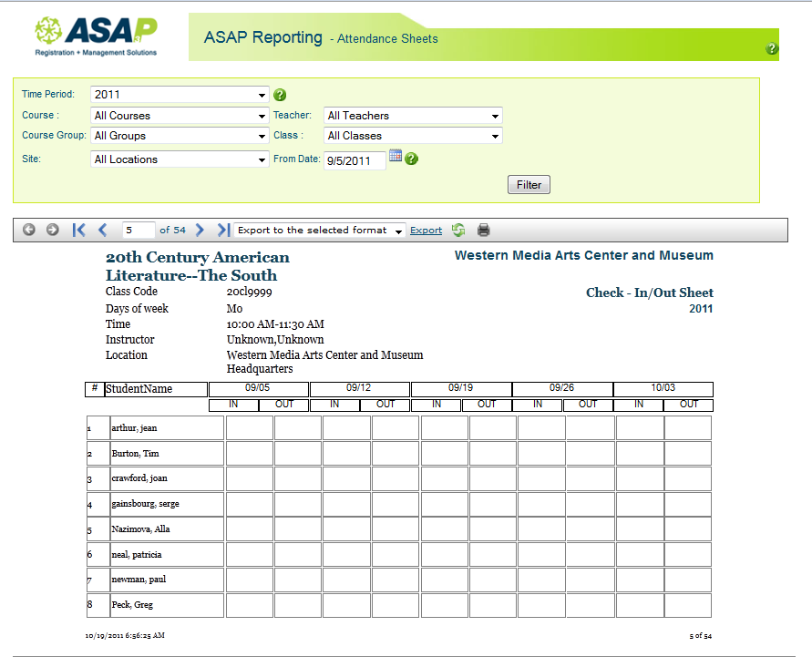812x657 pixels.
Task: Click the refresh report icon
Action: tap(458, 231)
